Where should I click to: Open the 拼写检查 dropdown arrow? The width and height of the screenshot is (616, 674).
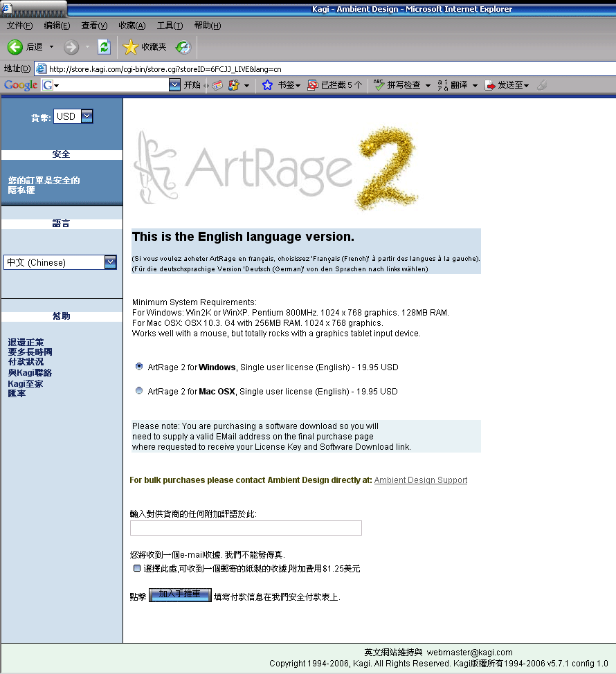coord(428,86)
